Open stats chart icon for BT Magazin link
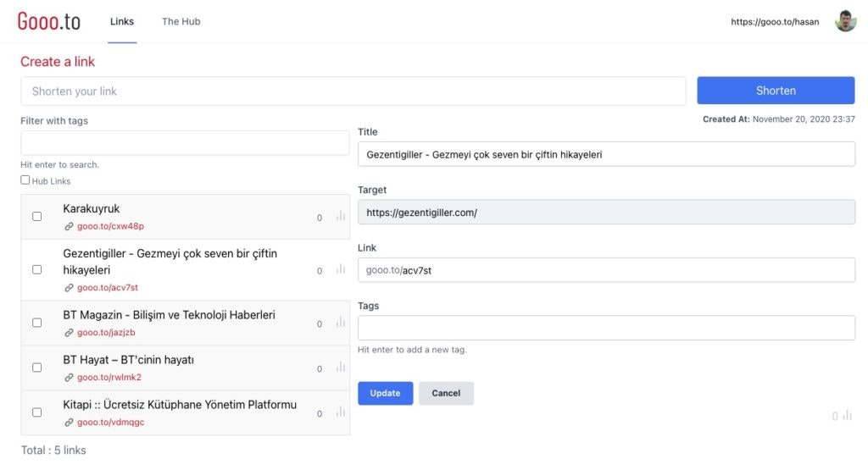 click(x=341, y=323)
